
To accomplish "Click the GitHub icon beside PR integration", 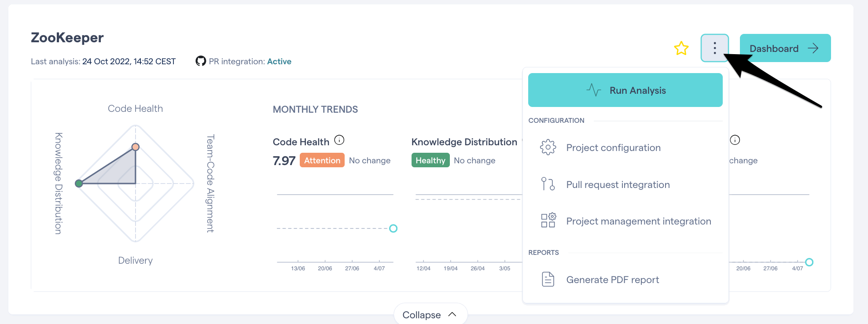I will [x=201, y=61].
